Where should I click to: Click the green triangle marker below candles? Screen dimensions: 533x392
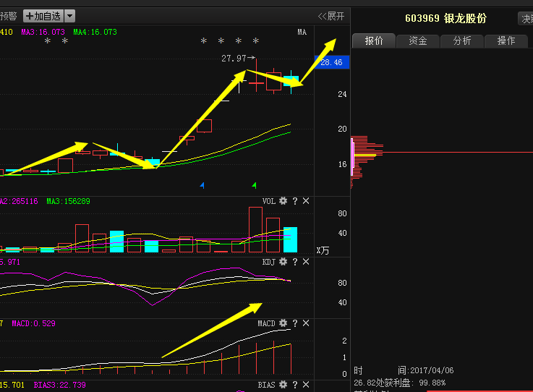tap(255, 185)
